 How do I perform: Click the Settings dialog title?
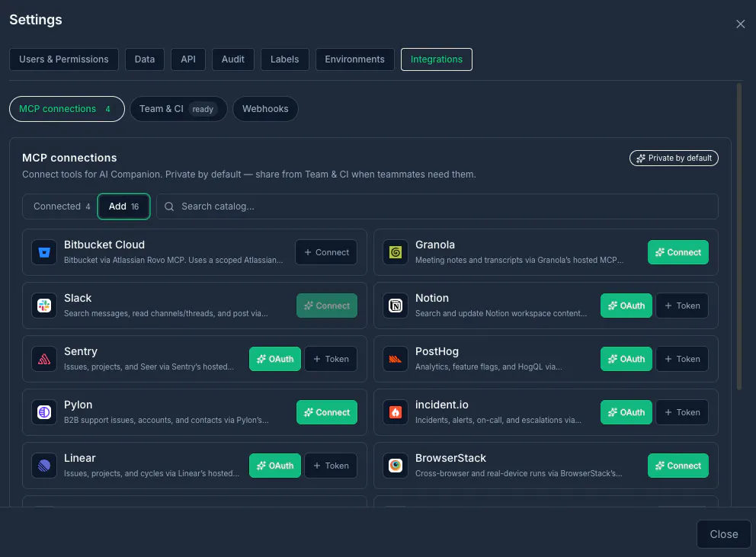[x=36, y=20]
